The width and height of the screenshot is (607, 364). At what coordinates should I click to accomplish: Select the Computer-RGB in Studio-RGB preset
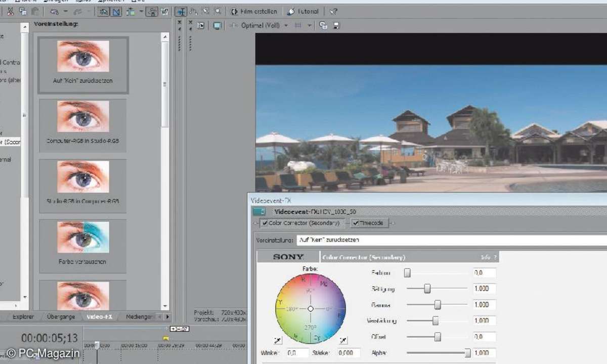(x=83, y=125)
